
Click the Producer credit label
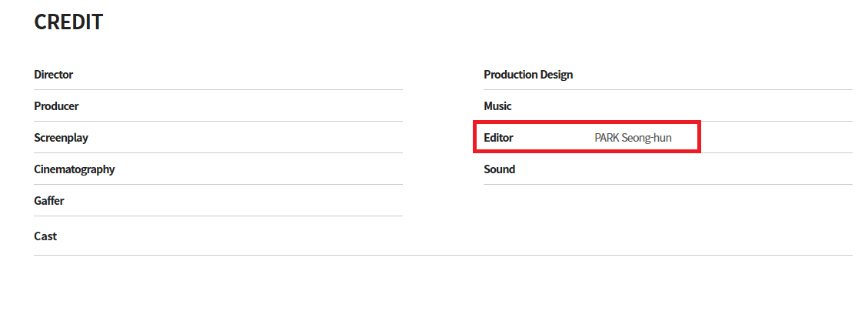click(x=56, y=105)
